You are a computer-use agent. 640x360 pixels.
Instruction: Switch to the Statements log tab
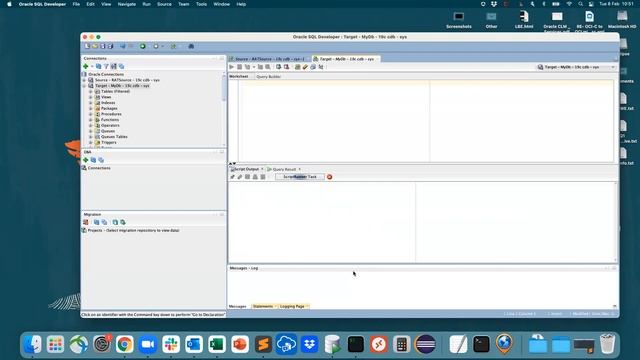coord(263,306)
